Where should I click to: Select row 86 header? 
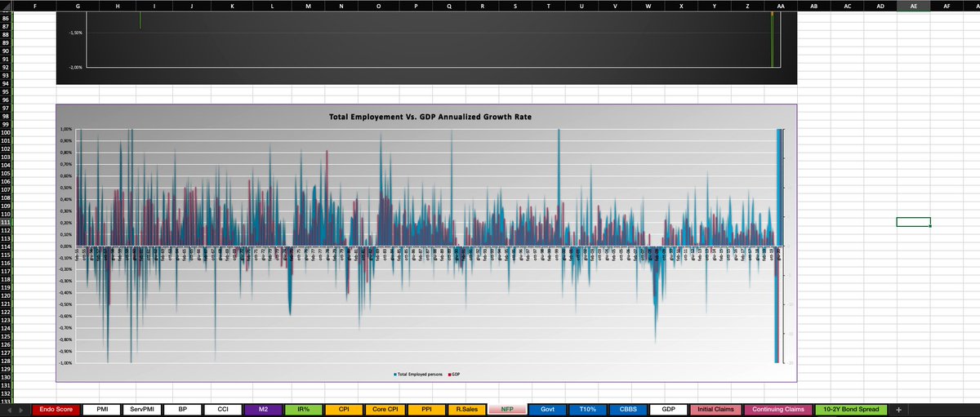[6, 18]
